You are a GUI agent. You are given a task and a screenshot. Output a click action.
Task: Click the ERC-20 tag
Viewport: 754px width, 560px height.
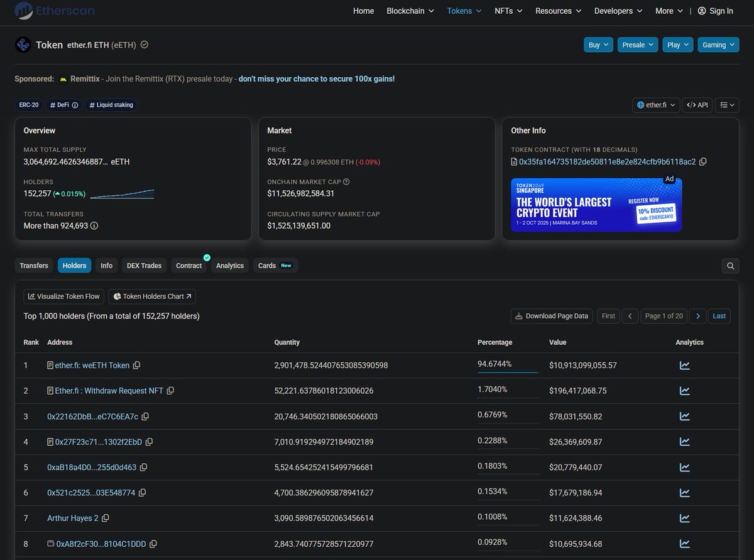28,105
